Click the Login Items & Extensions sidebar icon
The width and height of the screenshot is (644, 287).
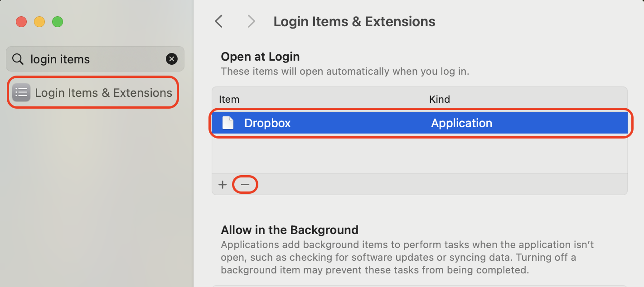tap(21, 92)
